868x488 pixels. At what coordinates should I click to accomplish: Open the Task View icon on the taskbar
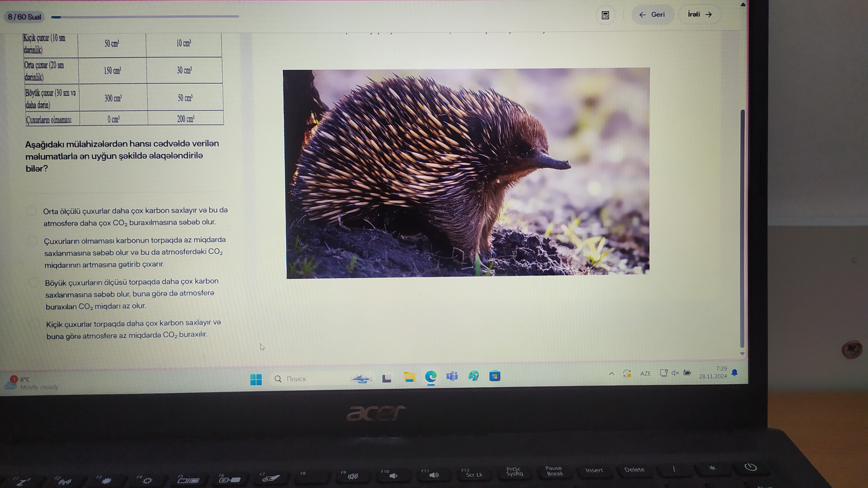pos(386,378)
